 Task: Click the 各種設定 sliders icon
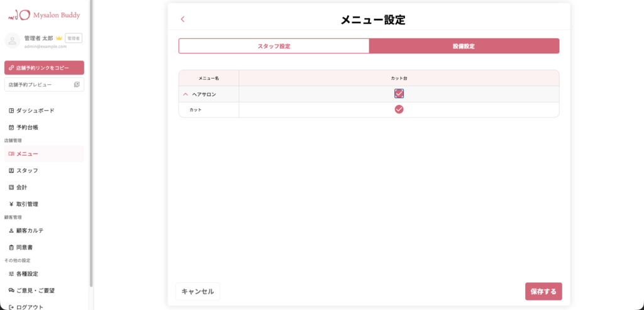pos(11,274)
